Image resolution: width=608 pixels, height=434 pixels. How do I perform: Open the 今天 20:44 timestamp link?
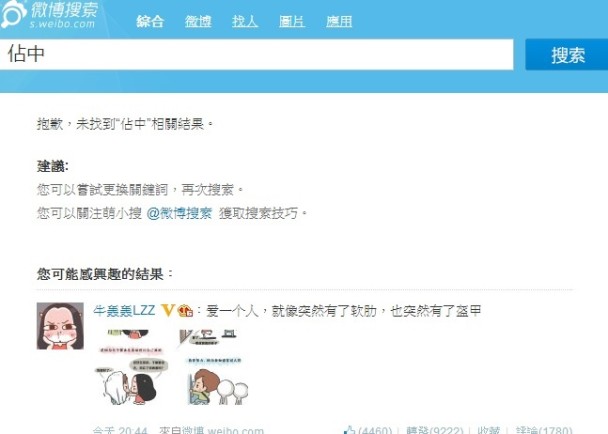tap(120, 430)
